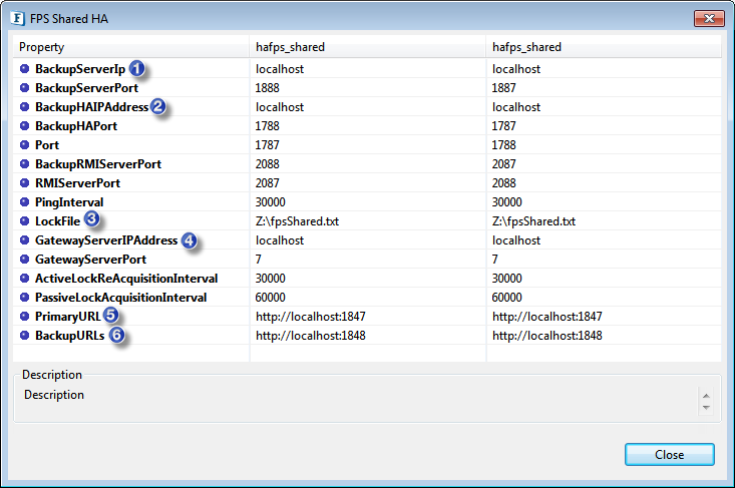The width and height of the screenshot is (735, 488).
Task: Click the bullet icon beside PrimaryURL
Action: (x=24, y=316)
